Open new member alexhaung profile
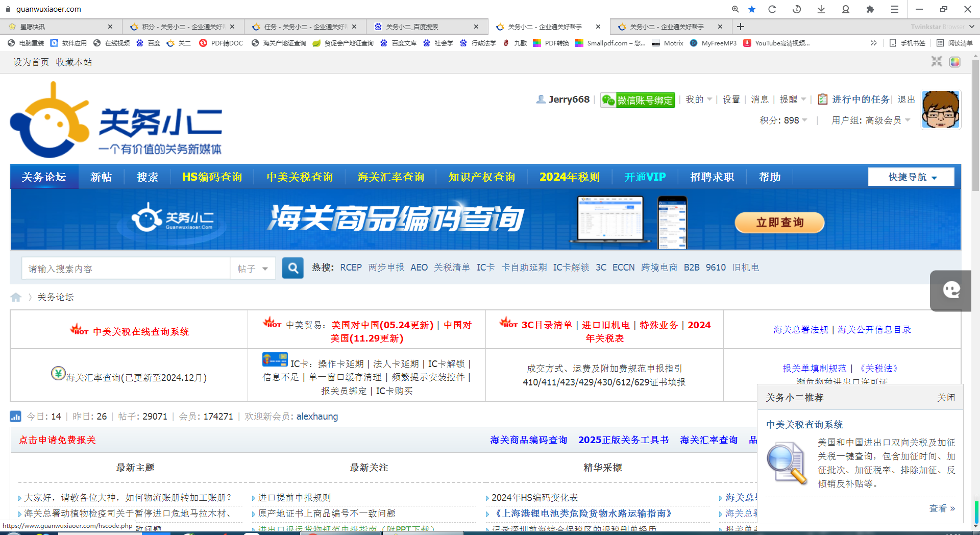Screen dimensions: 980x535 point(317,417)
